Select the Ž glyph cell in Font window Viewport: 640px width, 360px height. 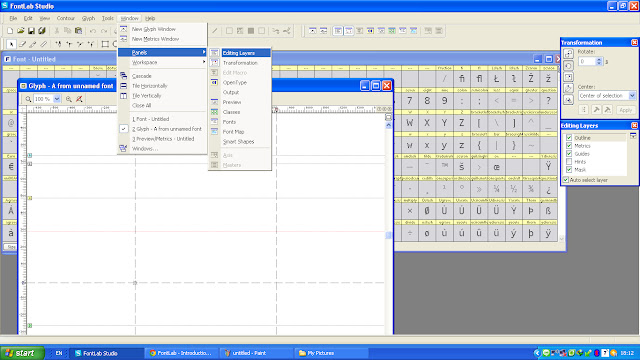(x=531, y=78)
